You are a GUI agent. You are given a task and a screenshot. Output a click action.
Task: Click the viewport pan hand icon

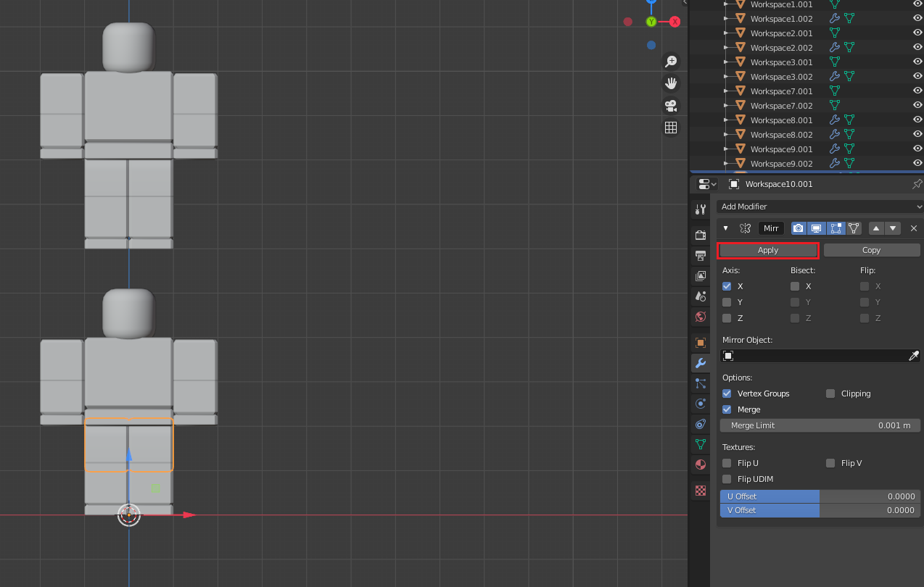(671, 83)
